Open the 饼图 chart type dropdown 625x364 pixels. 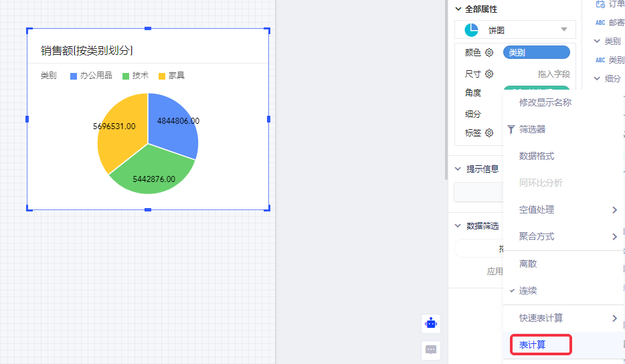coord(514,30)
